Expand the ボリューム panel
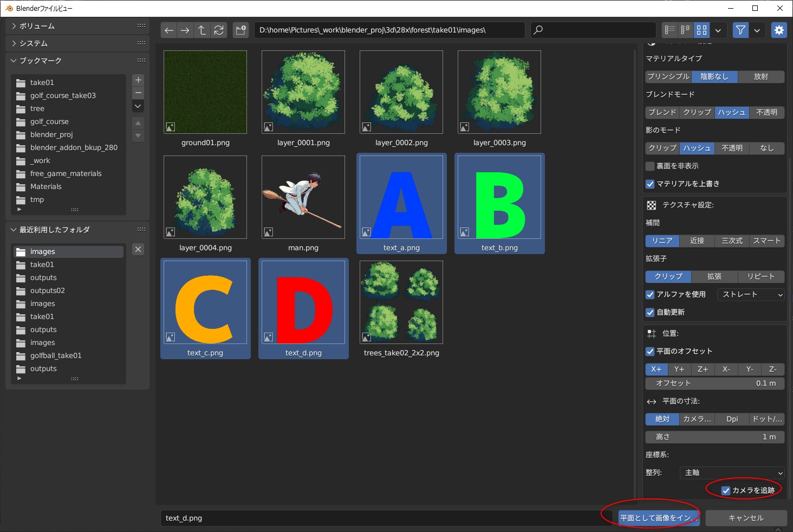 pyautogui.click(x=37, y=26)
